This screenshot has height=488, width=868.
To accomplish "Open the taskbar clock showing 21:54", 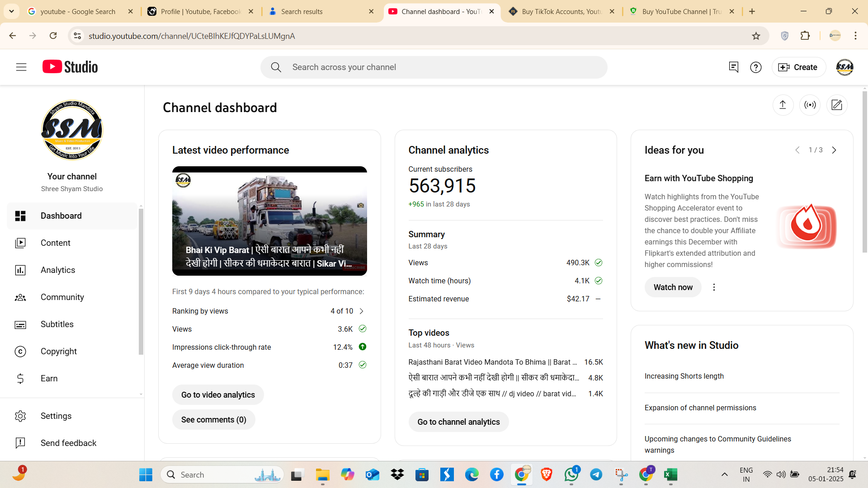I will click(826, 474).
